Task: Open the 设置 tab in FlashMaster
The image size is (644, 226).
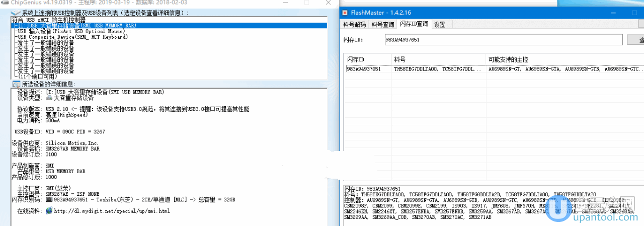Action: pos(439,24)
